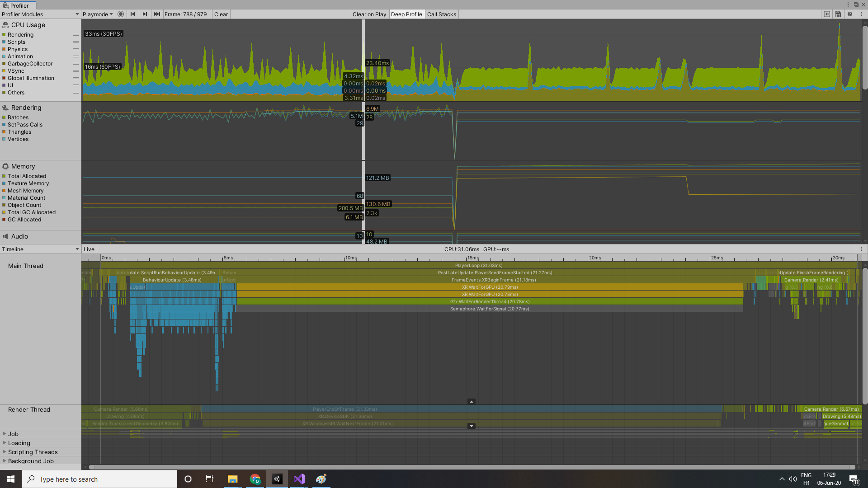The height and width of the screenshot is (488, 868).
Task: Toggle Deep Profile mode
Action: 406,14
